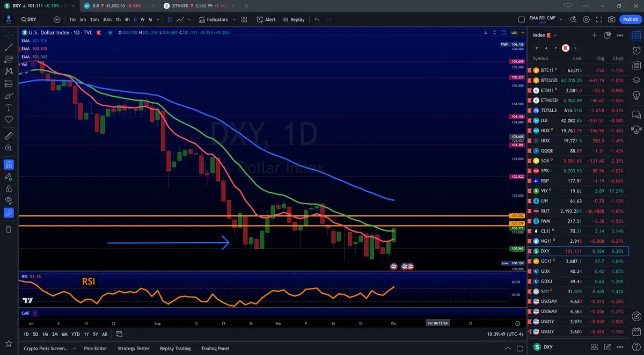This screenshot has width=644, height=355.
Task: Lock all drawing tools
Action: coord(9,189)
